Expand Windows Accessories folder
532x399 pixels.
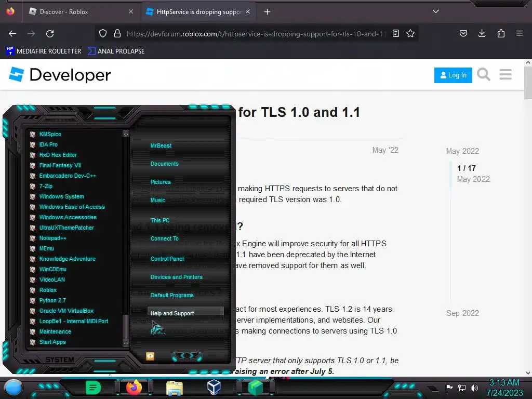[68, 217]
